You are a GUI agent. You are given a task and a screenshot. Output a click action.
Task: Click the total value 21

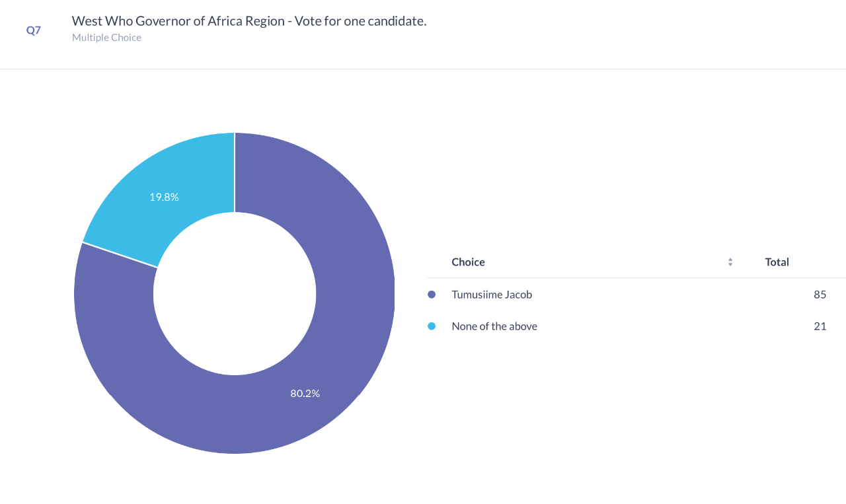coord(820,326)
